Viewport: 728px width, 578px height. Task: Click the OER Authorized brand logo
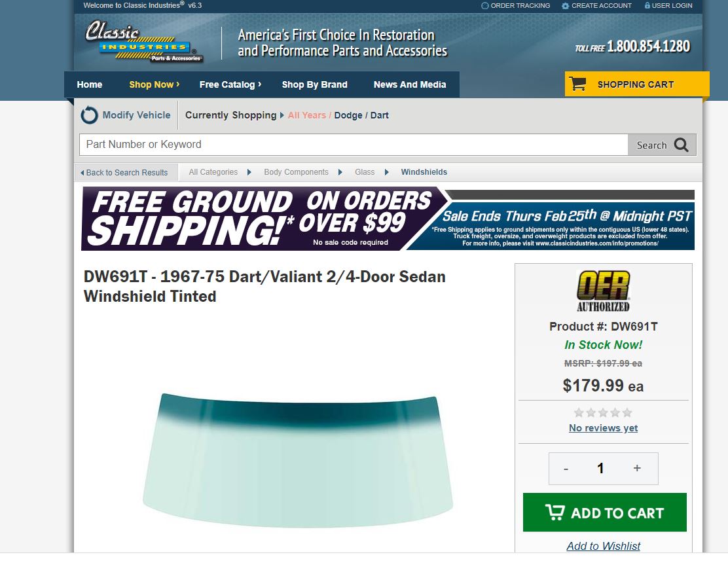click(x=603, y=291)
